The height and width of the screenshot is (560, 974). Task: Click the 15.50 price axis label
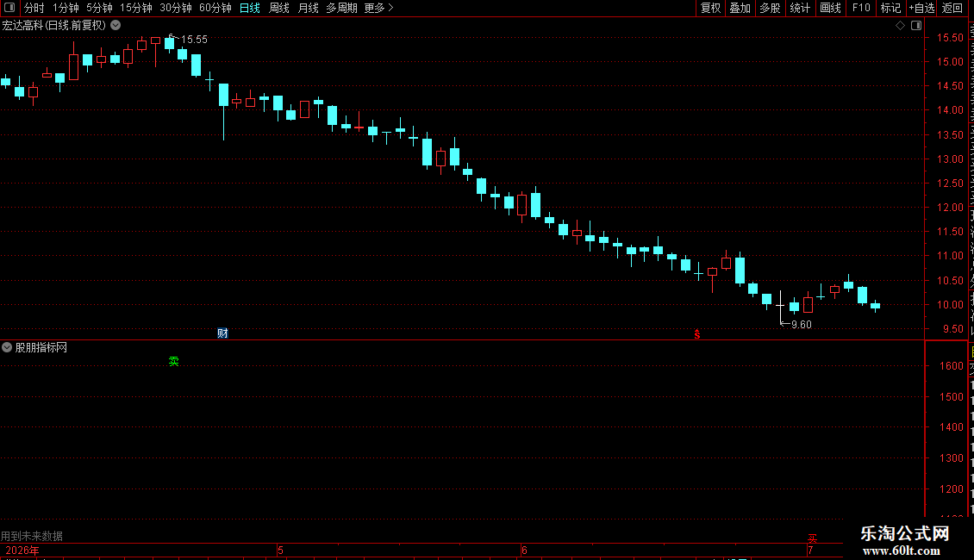(x=950, y=38)
